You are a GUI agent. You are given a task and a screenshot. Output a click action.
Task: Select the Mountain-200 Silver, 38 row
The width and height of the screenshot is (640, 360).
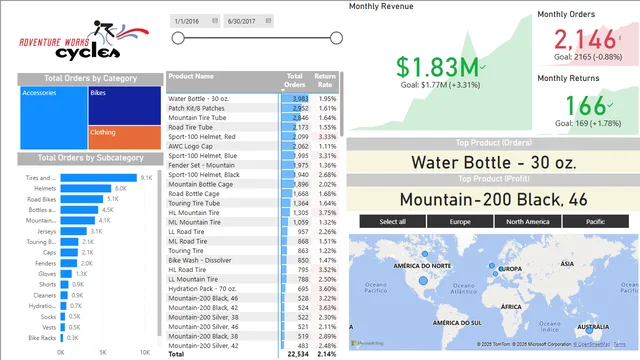(252, 317)
